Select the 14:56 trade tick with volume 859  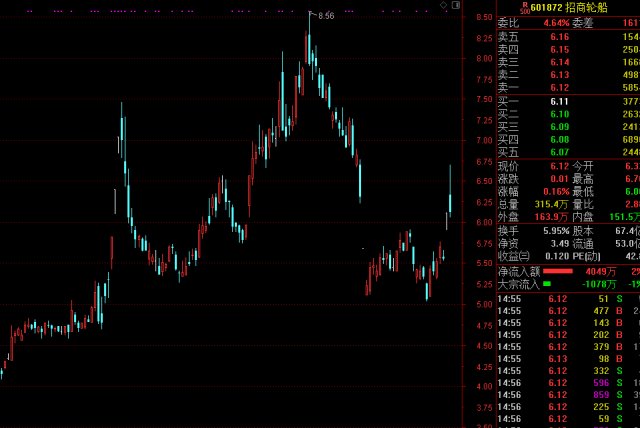tap(568, 395)
